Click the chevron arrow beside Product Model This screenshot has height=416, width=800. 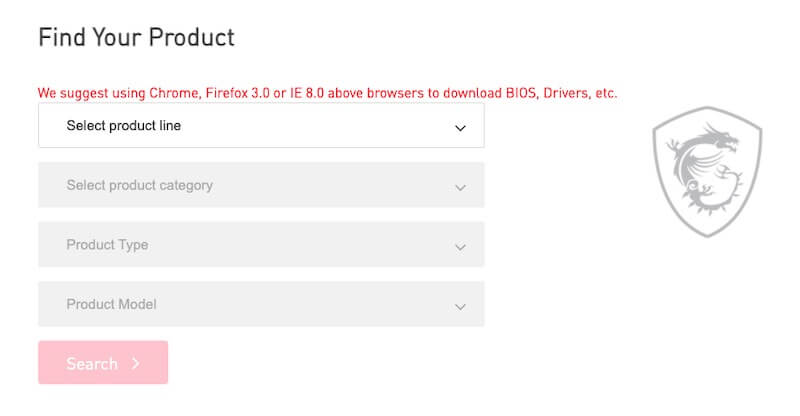pos(460,306)
